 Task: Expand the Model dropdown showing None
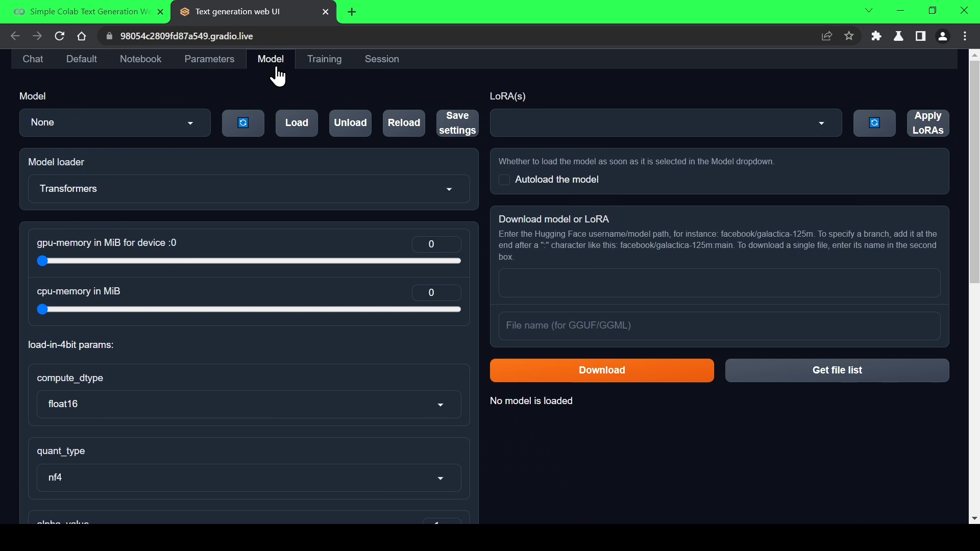[115, 123]
